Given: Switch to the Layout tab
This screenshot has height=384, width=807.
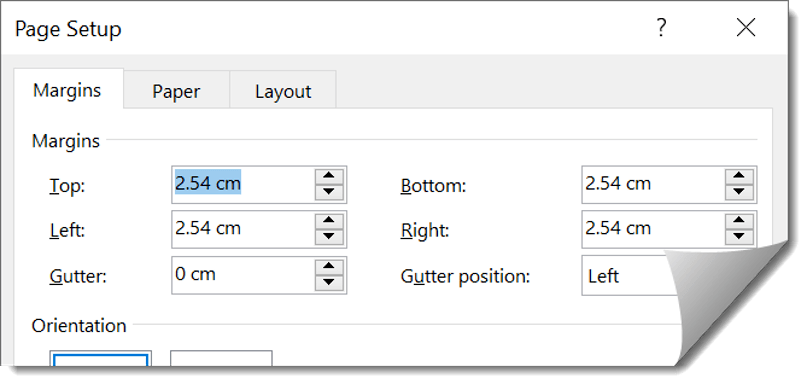Looking at the screenshot, I should tap(283, 91).
